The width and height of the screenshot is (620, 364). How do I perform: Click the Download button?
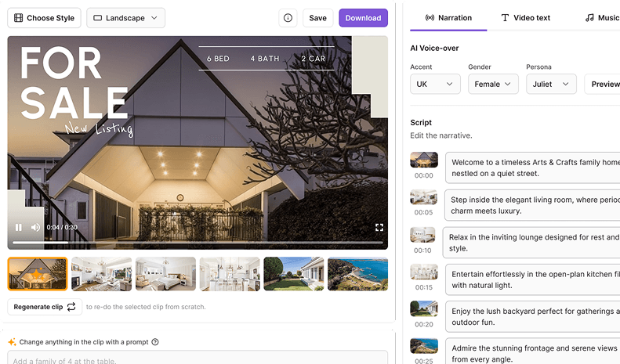point(363,18)
